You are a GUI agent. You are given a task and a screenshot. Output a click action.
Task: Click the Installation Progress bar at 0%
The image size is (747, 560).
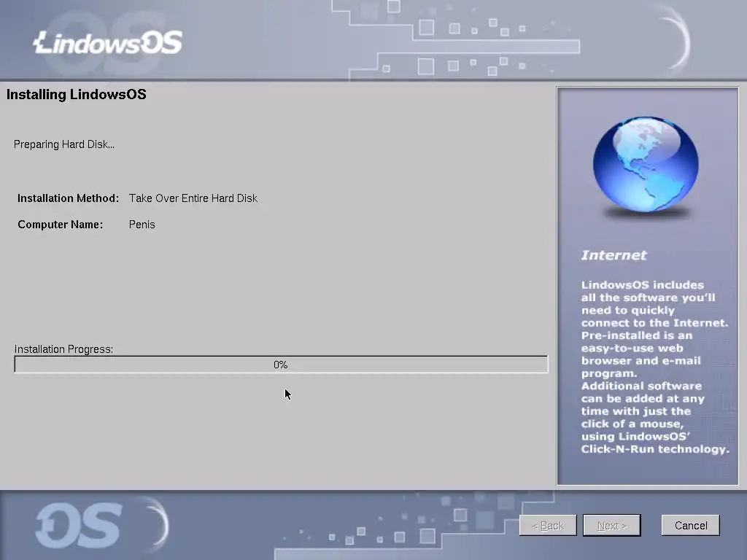281,365
